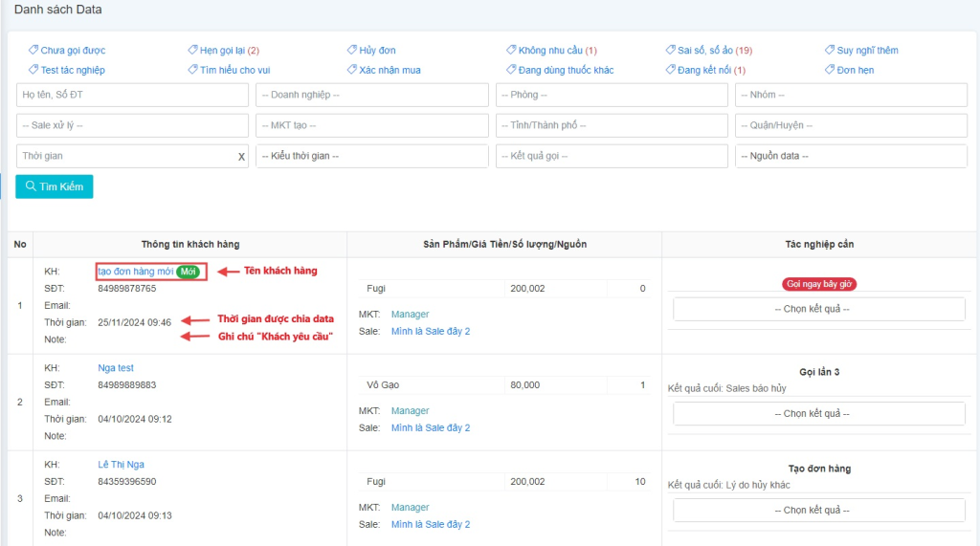Open customer 'Lê Thị Nga' link

point(120,465)
